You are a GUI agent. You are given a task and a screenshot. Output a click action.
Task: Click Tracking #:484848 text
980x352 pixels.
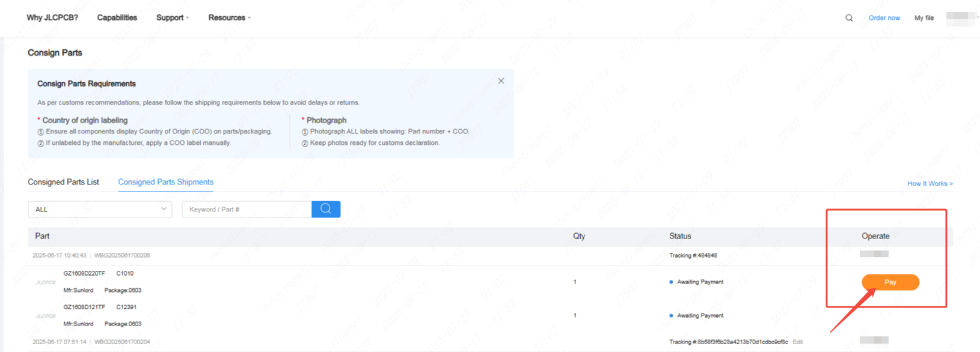pyautogui.click(x=693, y=255)
